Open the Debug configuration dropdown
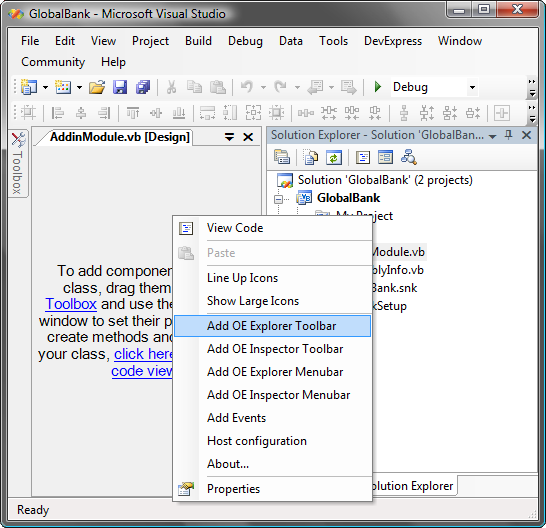546x528 pixels. tap(472, 87)
